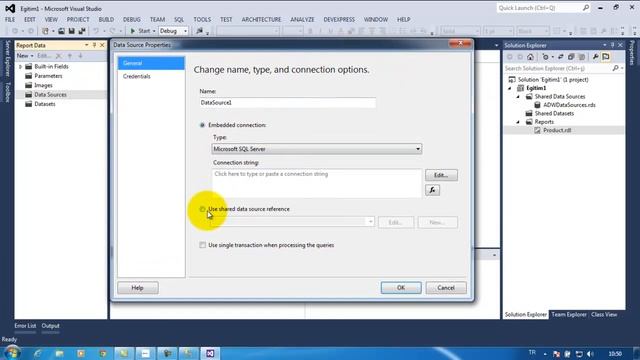Enable Use single transaction when processing queries

[202, 245]
